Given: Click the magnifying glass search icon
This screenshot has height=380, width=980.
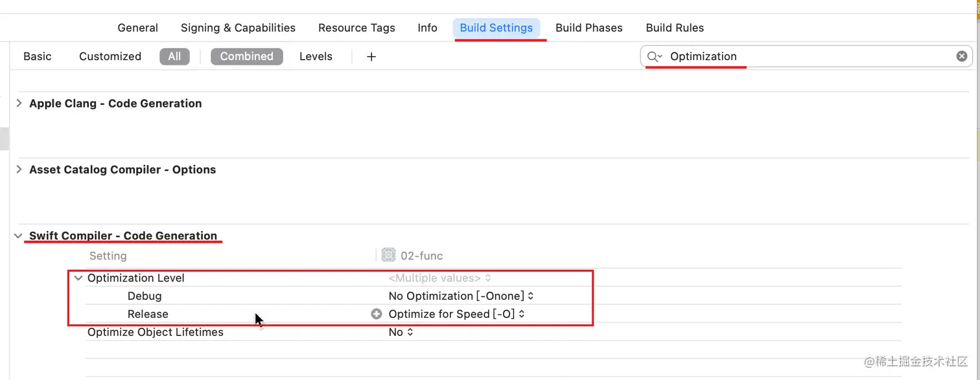Looking at the screenshot, I should pos(653,57).
